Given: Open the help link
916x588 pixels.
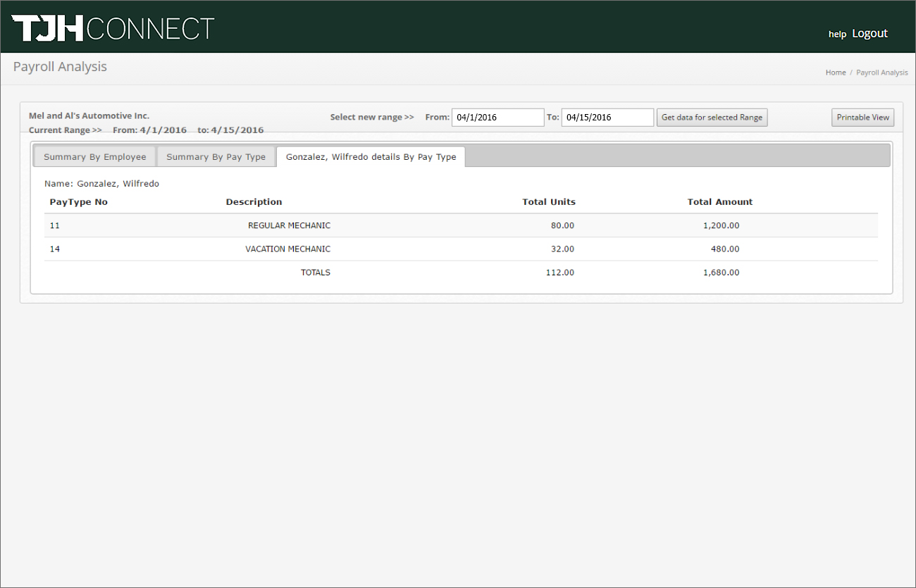Looking at the screenshot, I should click(x=837, y=34).
